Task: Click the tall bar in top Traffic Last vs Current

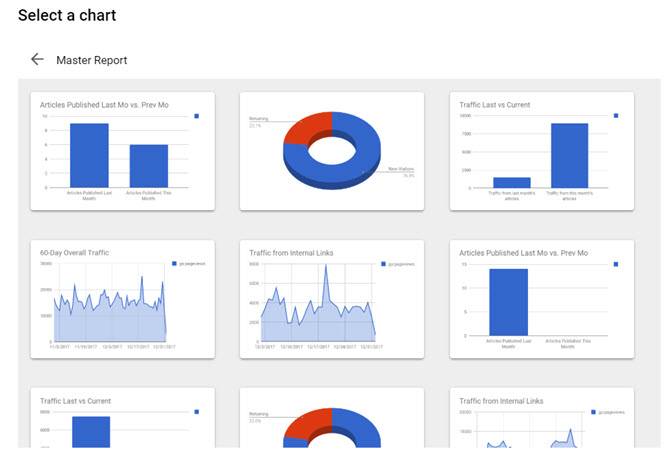Action: pyautogui.click(x=570, y=155)
